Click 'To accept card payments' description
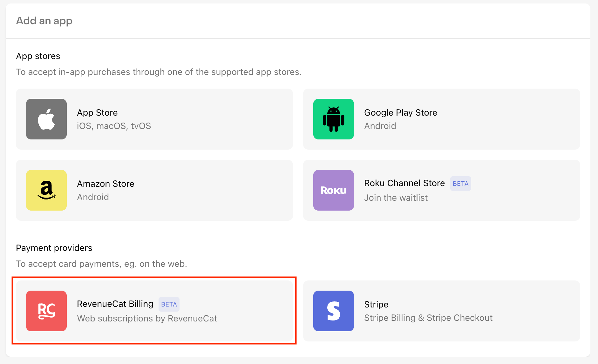 [x=102, y=264]
